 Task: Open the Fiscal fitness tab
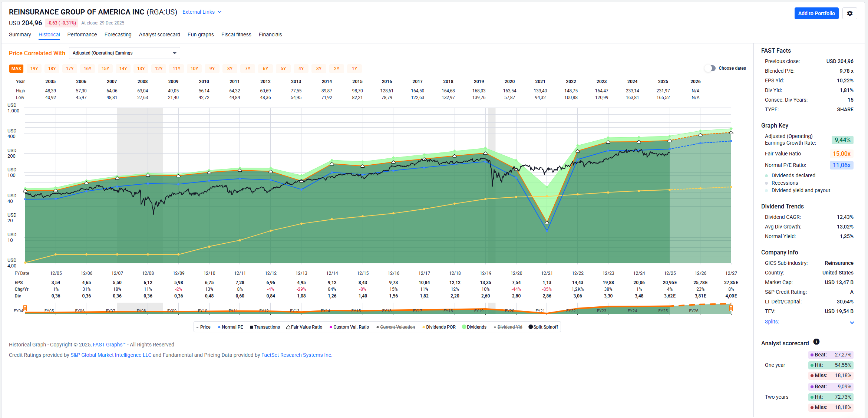point(236,34)
